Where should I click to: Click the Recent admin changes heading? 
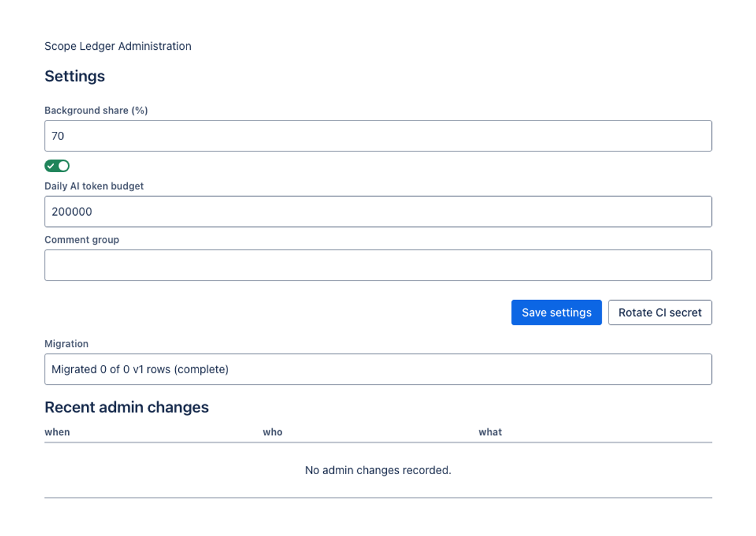coord(127,407)
